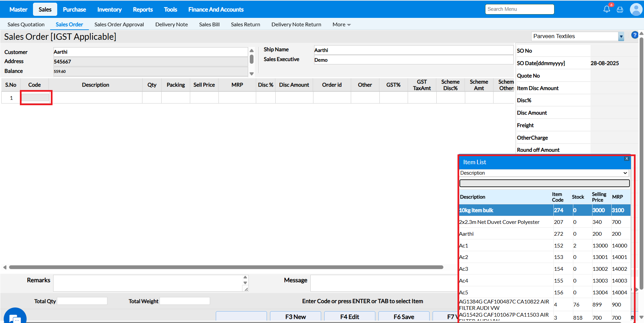Open the user profile avatar
The image size is (644, 323).
[636, 9]
